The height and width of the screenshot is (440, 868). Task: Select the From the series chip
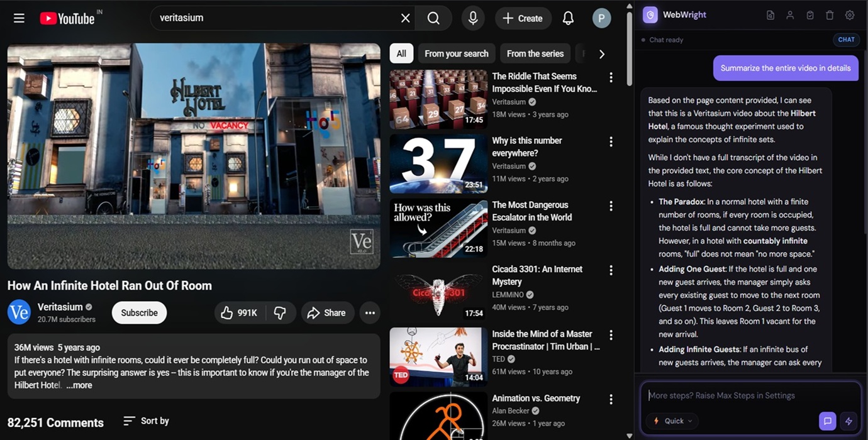coord(535,53)
